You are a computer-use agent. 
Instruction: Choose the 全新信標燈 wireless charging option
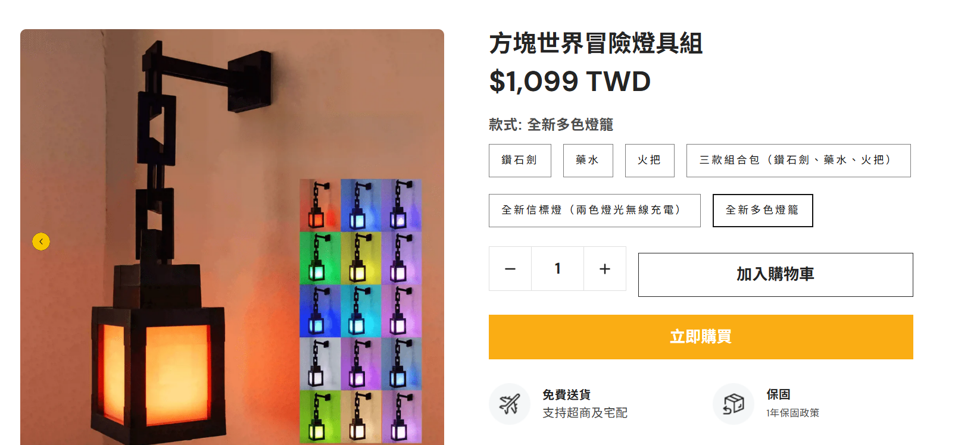pyautogui.click(x=595, y=211)
